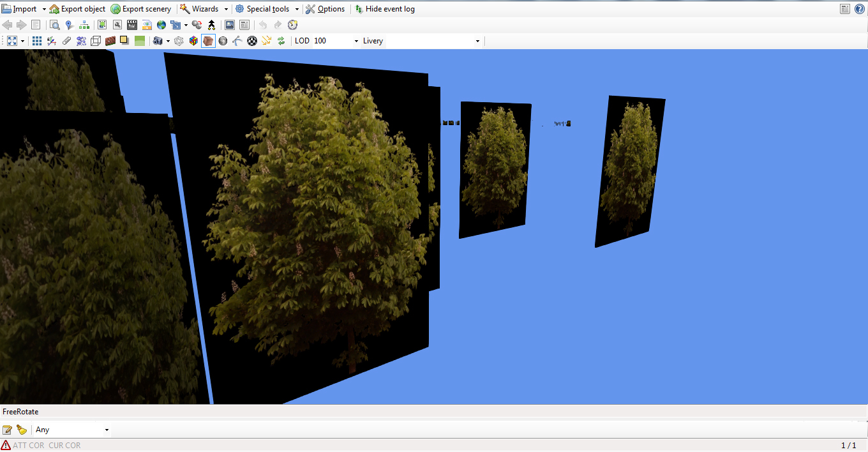Open the Wizards menu
868x452 pixels.
204,9
